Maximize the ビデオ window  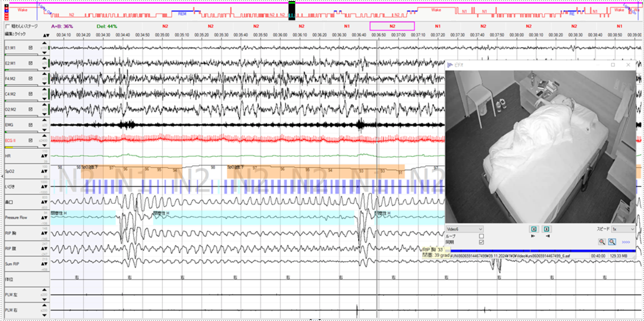click(613, 65)
